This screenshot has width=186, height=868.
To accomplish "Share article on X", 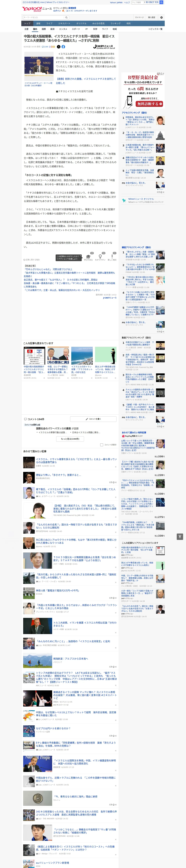I will point(59,47).
